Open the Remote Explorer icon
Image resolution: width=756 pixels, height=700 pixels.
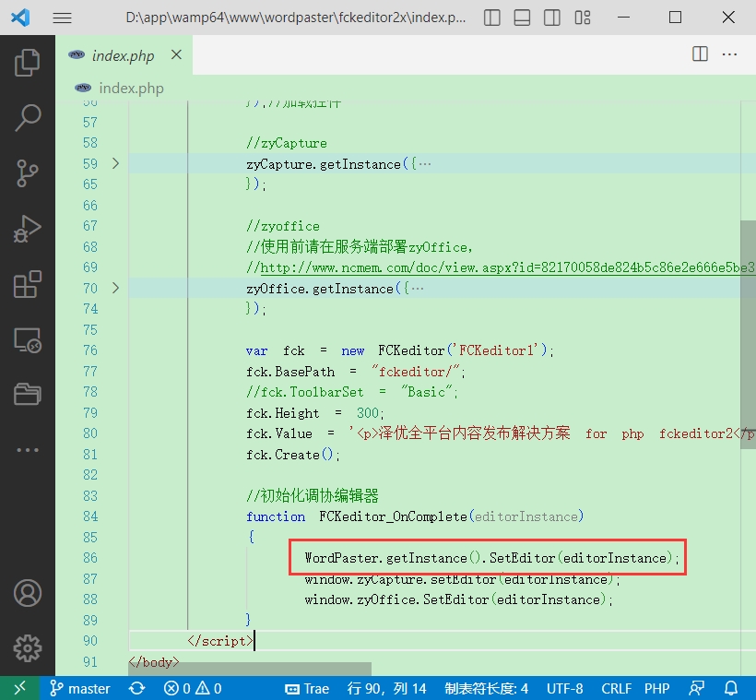[x=28, y=339]
